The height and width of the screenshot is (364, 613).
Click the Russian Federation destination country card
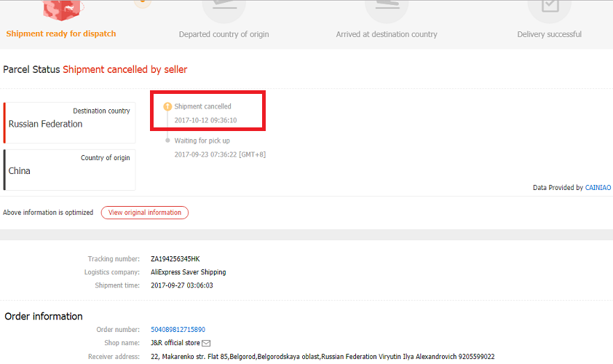[70, 123]
